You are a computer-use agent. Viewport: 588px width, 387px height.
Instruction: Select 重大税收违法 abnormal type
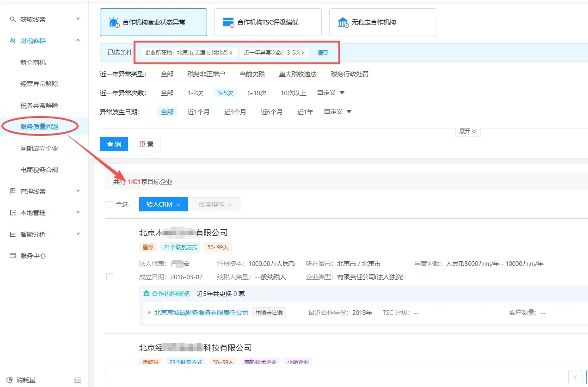[x=298, y=74]
